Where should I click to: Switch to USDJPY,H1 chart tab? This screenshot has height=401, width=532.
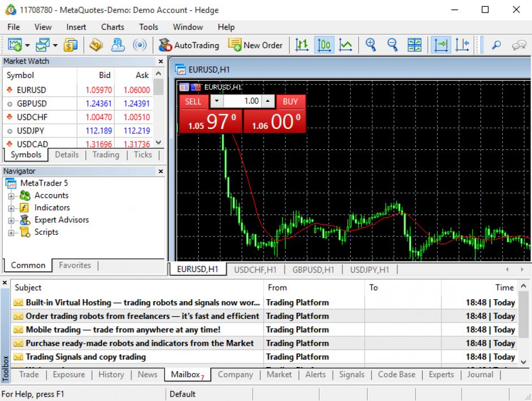pos(370,270)
